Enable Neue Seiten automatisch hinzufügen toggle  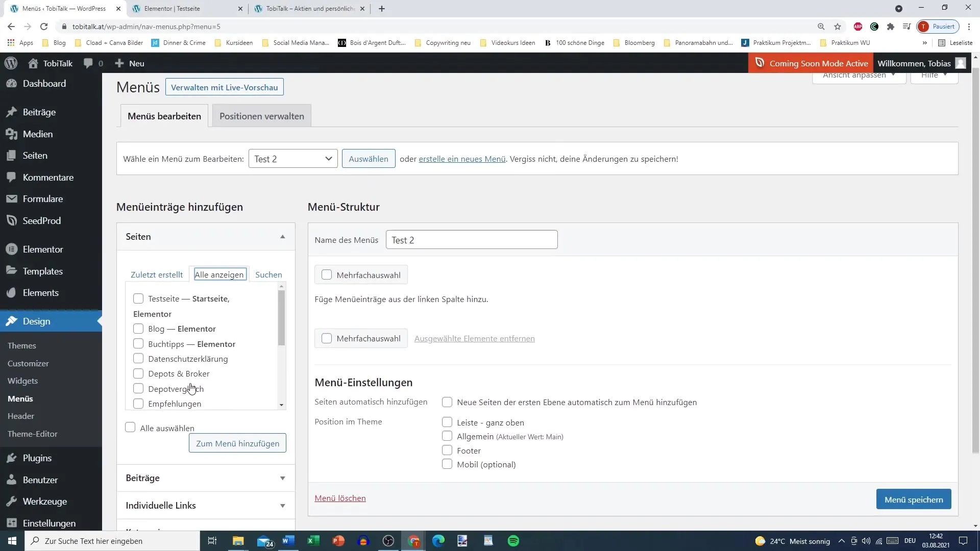point(447,403)
